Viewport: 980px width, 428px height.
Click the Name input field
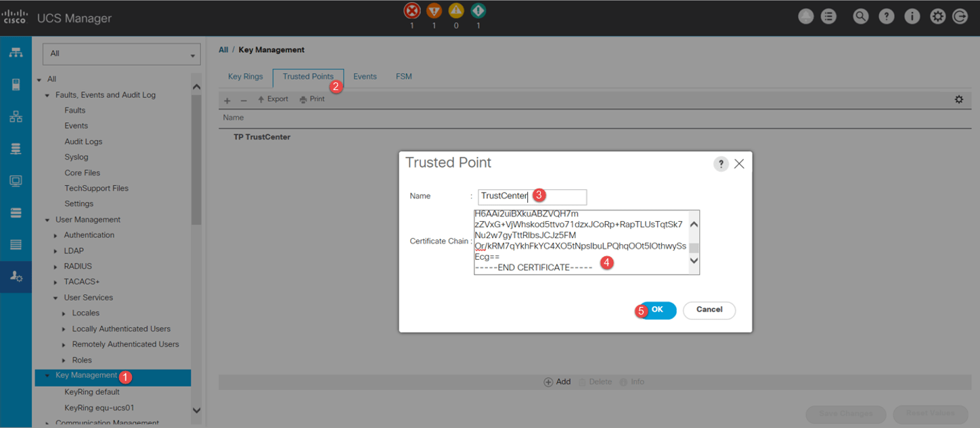pyautogui.click(x=531, y=197)
